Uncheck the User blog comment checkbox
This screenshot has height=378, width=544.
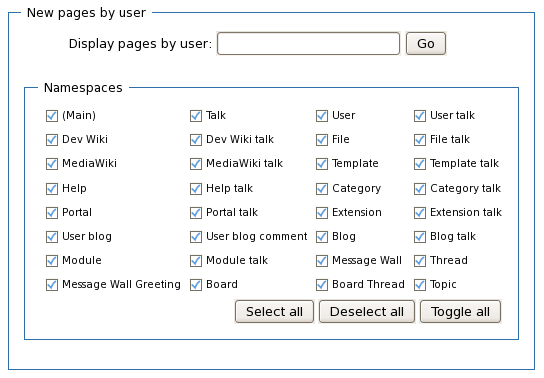click(x=196, y=237)
